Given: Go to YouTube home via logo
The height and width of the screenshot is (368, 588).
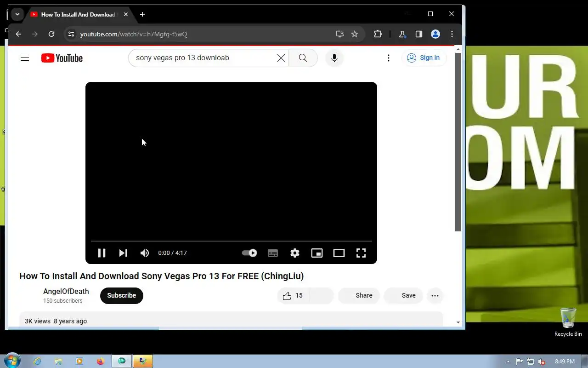Looking at the screenshot, I should click(62, 58).
